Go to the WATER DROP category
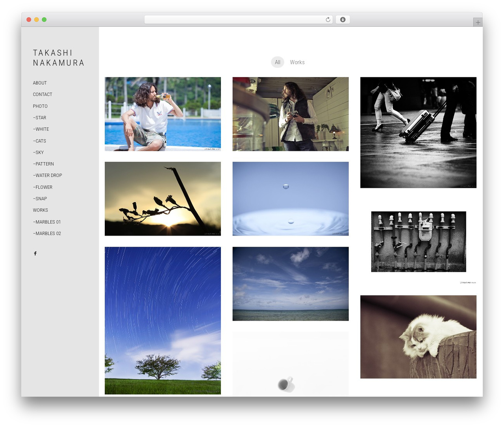Image resolution: width=504 pixels, height=427 pixels. pos(47,175)
